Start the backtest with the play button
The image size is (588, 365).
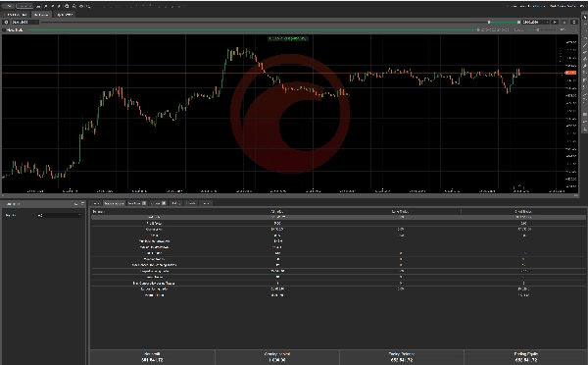tap(555, 23)
